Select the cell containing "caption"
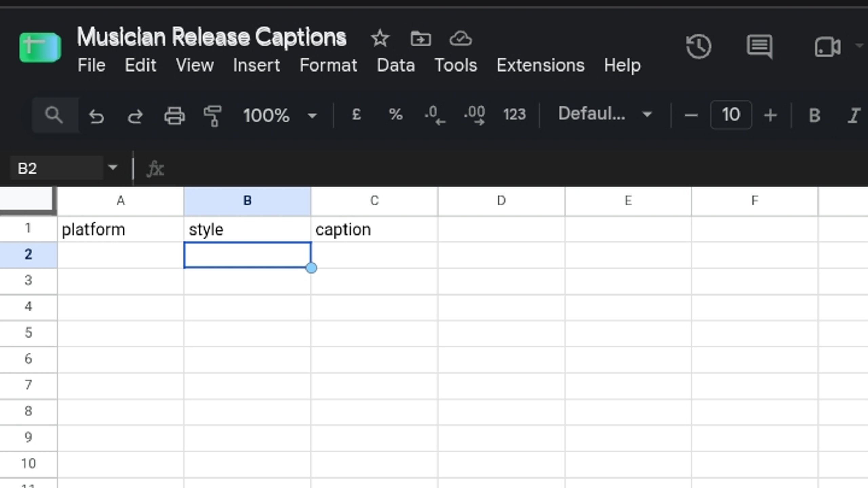 [374, 229]
